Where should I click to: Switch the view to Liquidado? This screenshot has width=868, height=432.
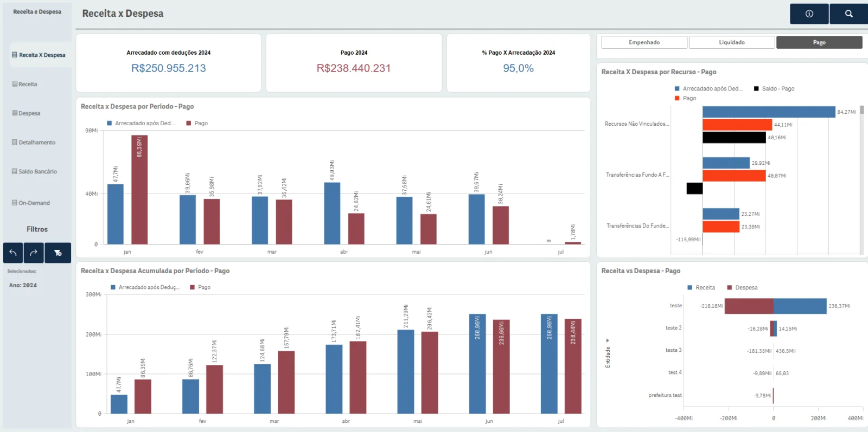[732, 42]
